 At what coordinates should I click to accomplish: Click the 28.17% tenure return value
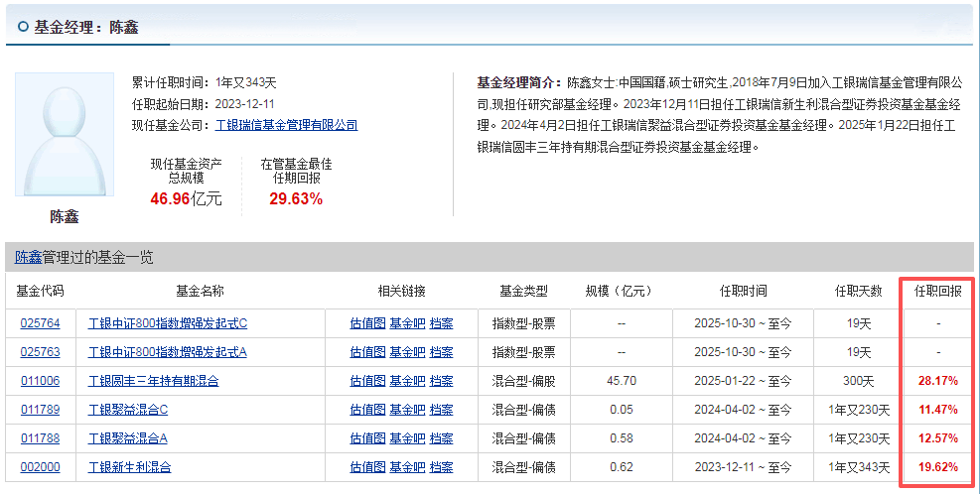pos(937,381)
